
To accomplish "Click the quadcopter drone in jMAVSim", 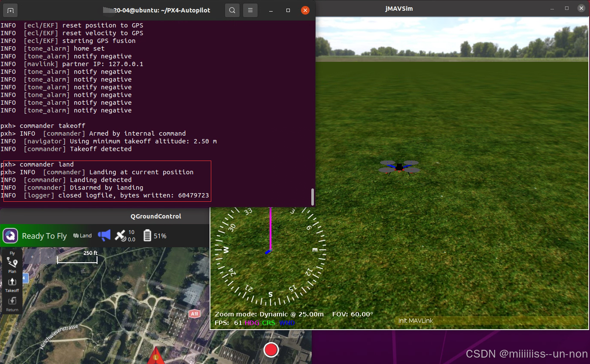I will (399, 167).
